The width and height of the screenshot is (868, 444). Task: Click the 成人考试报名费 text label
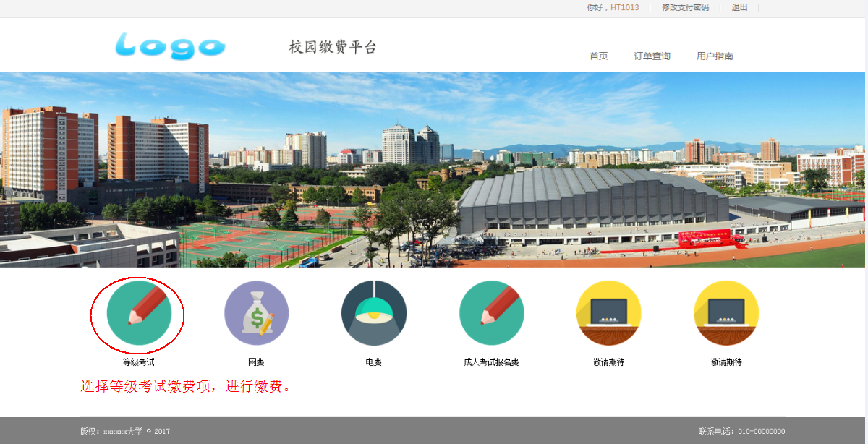pyautogui.click(x=492, y=362)
